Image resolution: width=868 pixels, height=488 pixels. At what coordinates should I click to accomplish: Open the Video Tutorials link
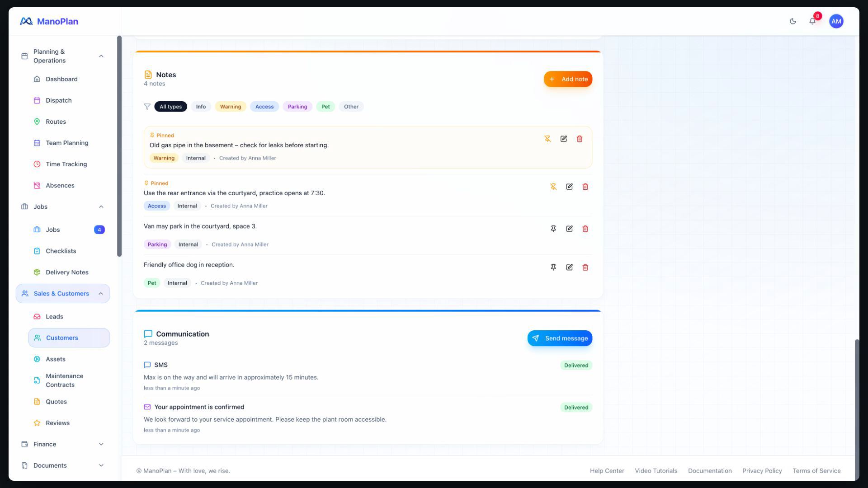[x=656, y=471]
